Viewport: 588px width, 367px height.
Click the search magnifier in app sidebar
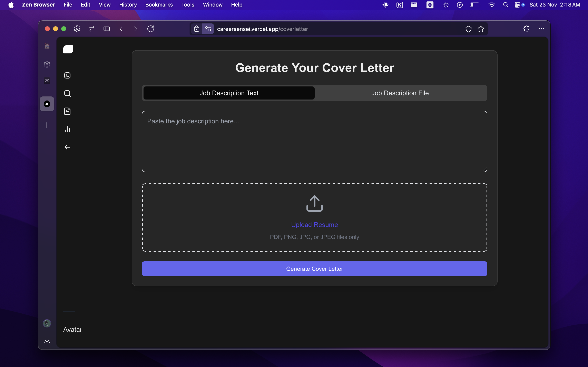point(67,93)
